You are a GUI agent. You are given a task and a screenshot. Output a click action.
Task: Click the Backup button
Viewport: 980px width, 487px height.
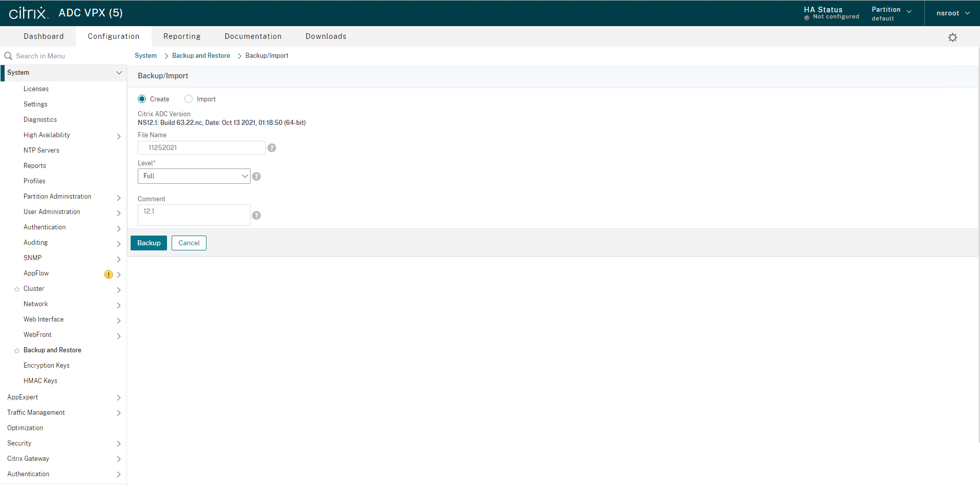click(149, 243)
